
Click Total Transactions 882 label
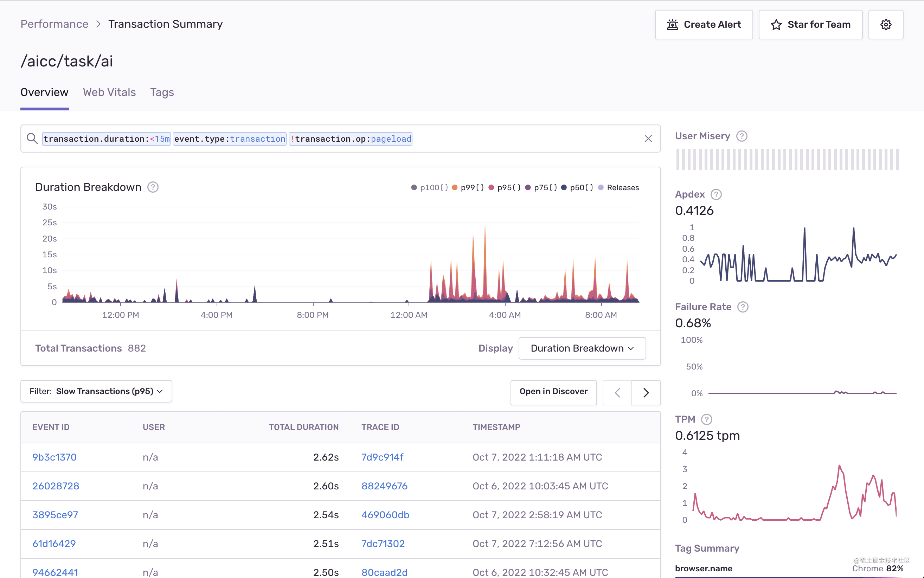click(x=91, y=348)
